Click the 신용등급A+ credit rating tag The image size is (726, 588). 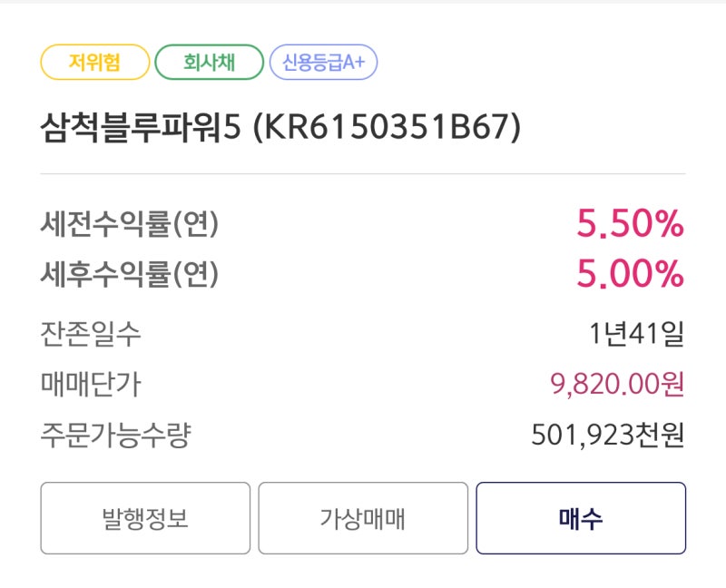pyautogui.click(x=324, y=62)
